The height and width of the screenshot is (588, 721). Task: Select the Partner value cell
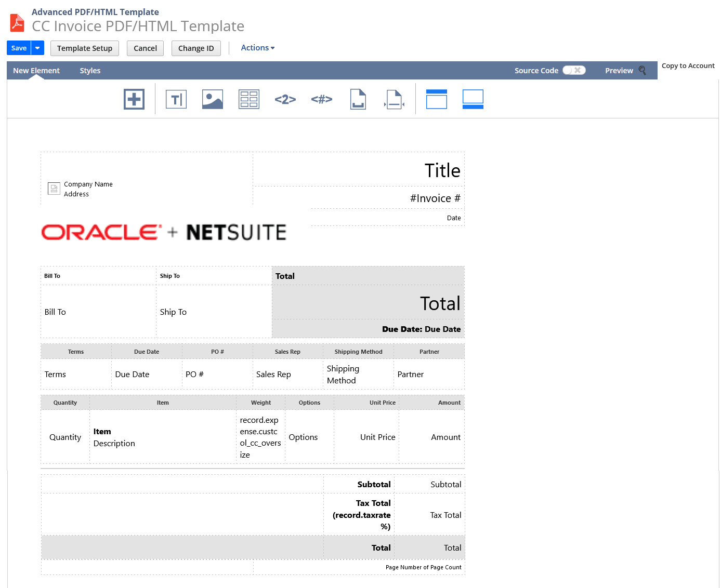point(429,375)
